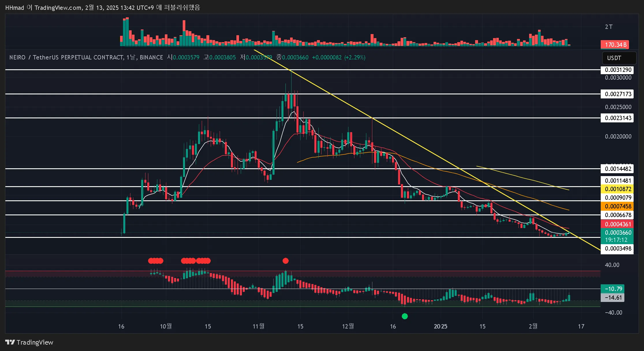Click the publisher header text HHmad

tap(14, 8)
